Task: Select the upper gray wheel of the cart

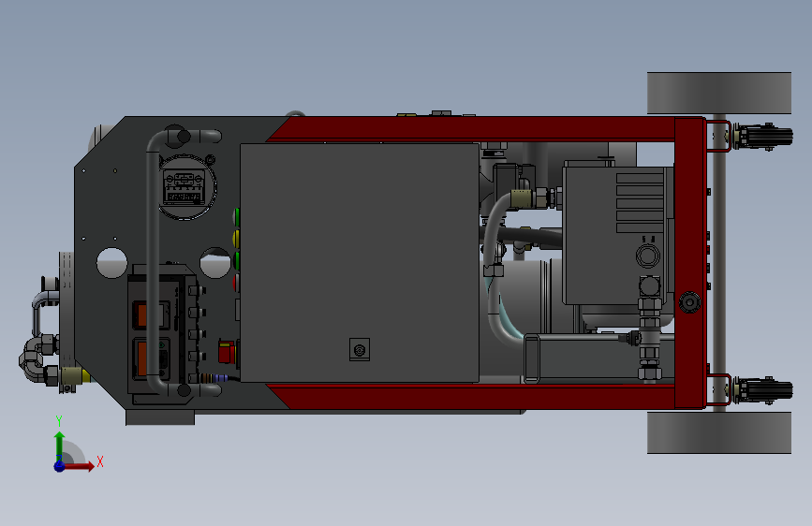Action: pyautogui.click(x=718, y=94)
